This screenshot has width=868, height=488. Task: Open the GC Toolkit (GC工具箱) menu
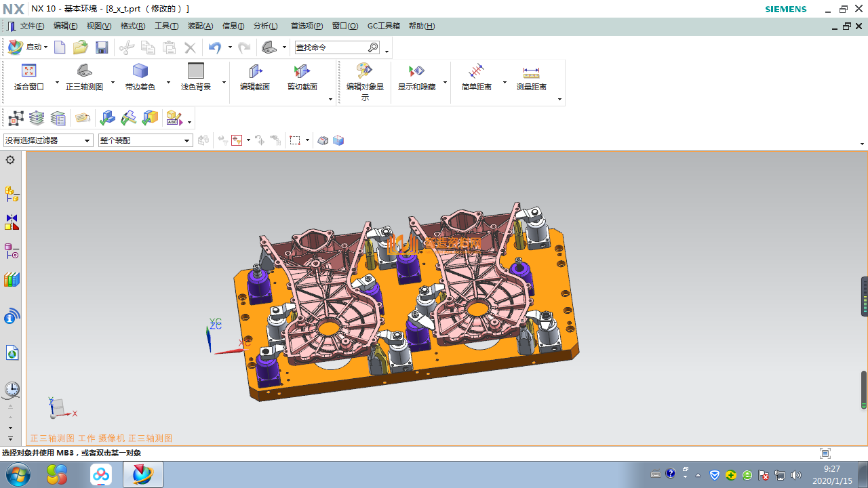383,26
